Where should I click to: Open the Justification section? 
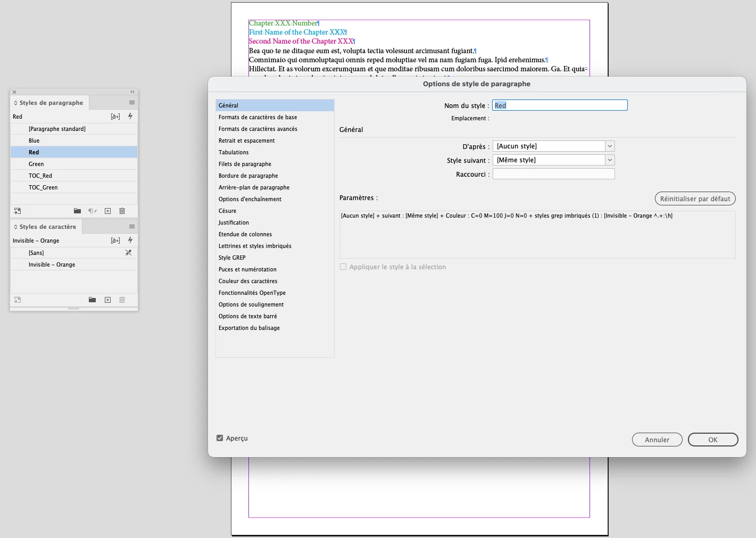[275, 222]
